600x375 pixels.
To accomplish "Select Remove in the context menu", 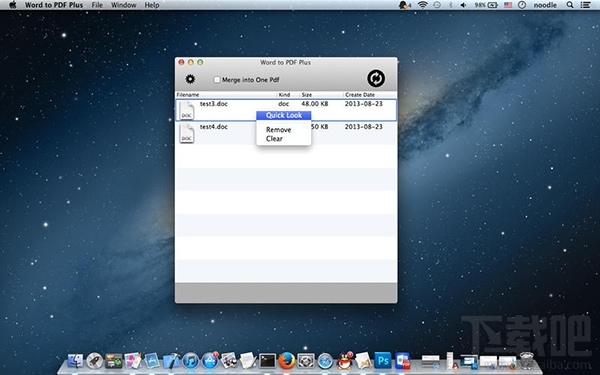I will (x=279, y=130).
